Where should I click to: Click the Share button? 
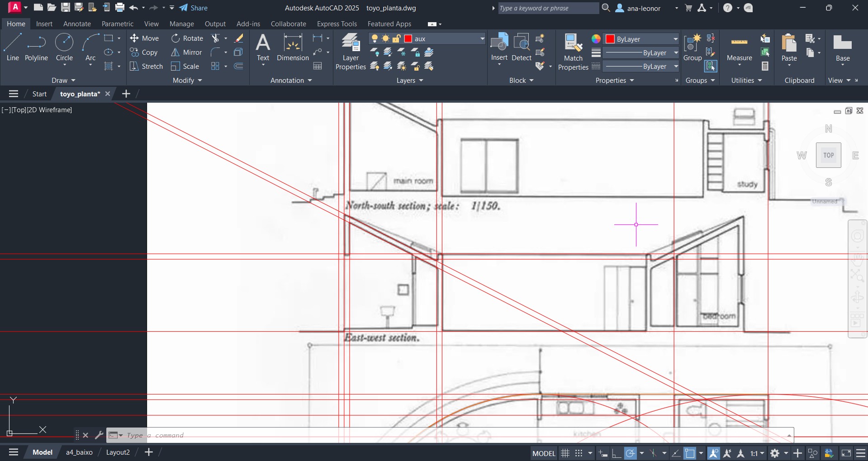pos(194,8)
